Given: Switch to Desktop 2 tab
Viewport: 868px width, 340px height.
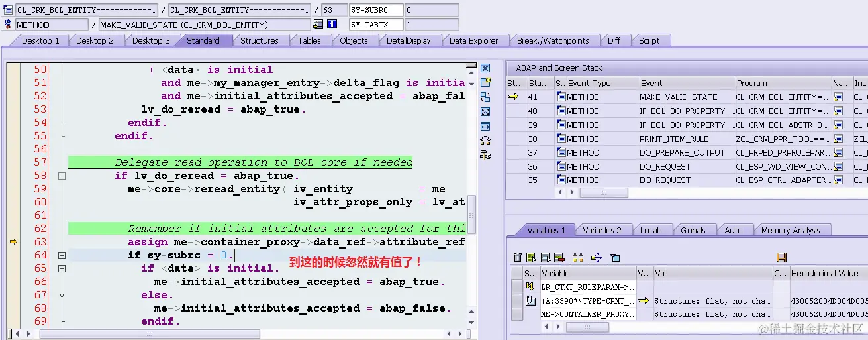Looking at the screenshot, I should coord(95,40).
